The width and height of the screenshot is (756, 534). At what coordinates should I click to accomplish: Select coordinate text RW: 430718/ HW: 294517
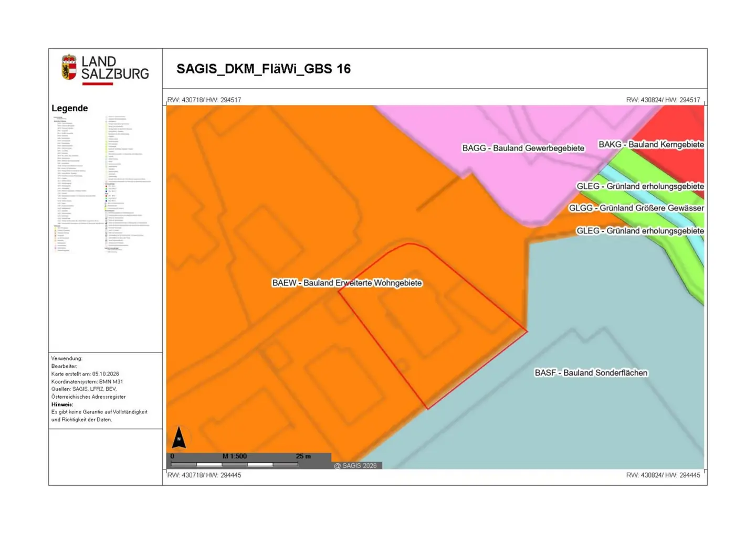click(204, 100)
